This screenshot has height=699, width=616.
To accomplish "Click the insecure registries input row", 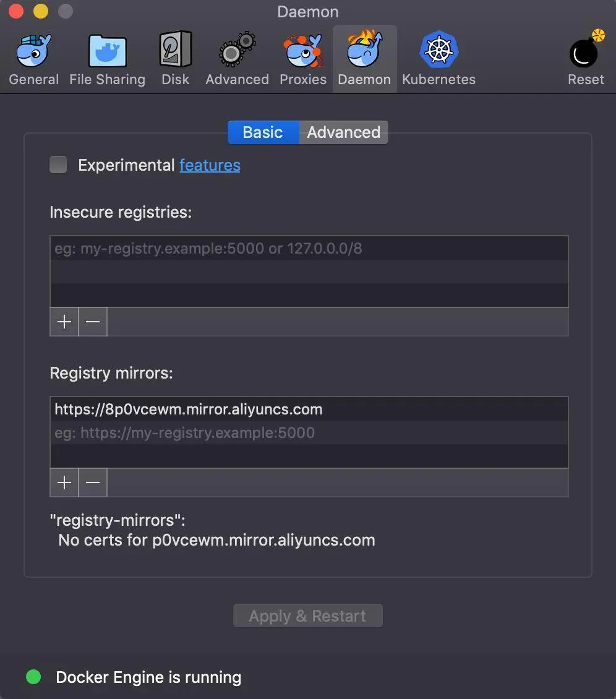I will click(x=309, y=248).
